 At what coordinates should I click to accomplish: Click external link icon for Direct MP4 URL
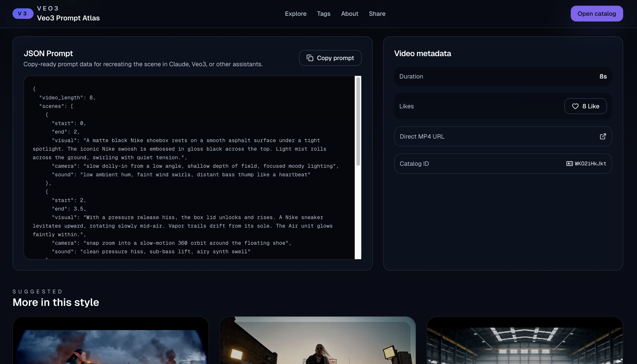pyautogui.click(x=603, y=136)
